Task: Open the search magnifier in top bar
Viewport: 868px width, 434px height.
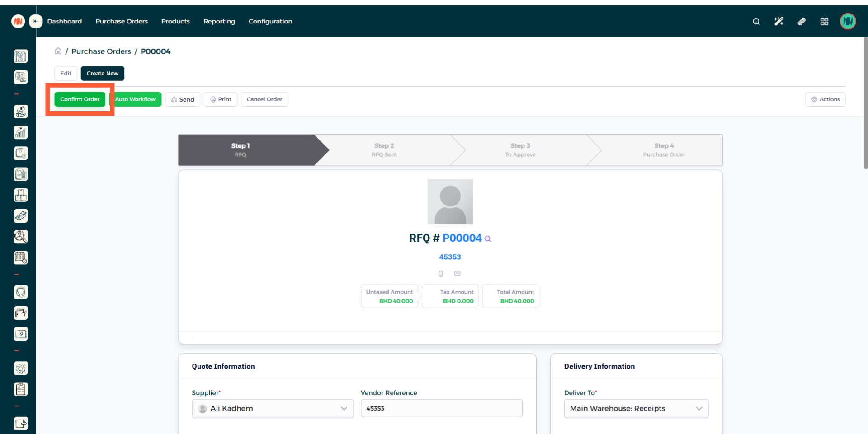Action: click(x=756, y=22)
